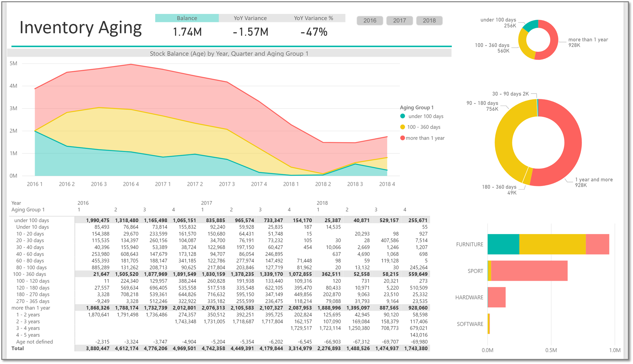The image size is (633, 364).
Task: Open the YoY Variance % view
Action: pos(314,18)
